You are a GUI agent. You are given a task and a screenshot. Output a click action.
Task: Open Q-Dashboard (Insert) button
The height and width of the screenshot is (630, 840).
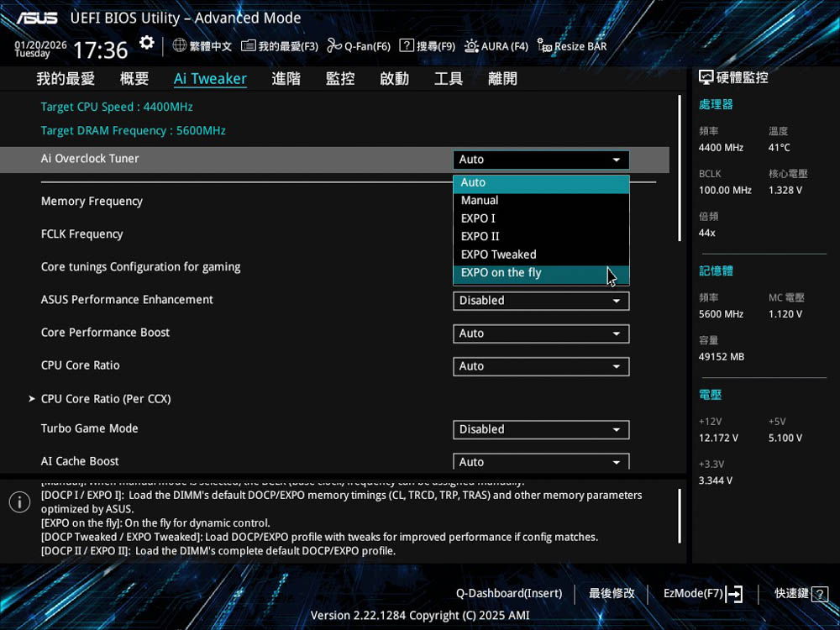click(x=509, y=594)
